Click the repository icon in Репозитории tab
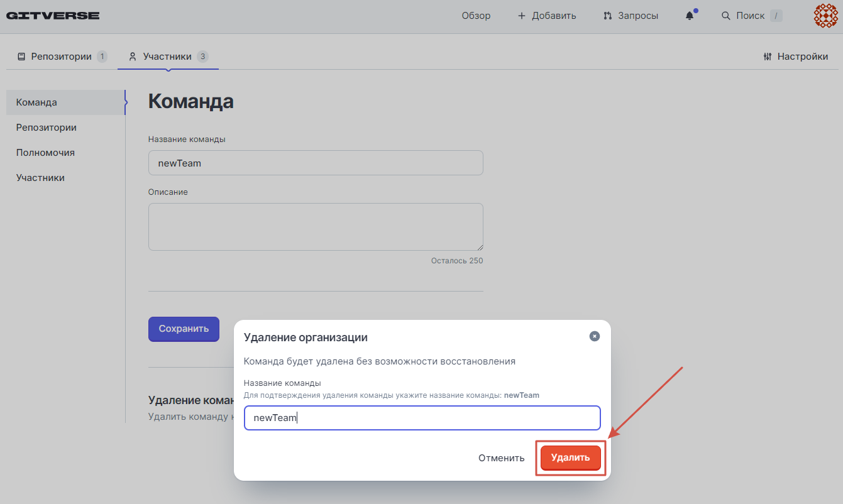843x504 pixels. (x=21, y=57)
